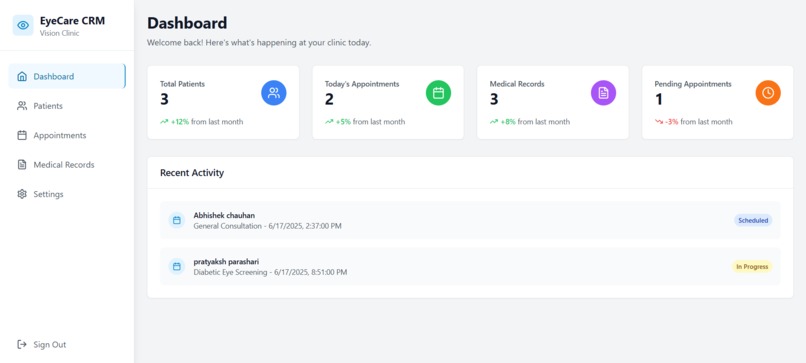Click the Vision Clinic subtitle
This screenshot has width=806, height=363.
coord(60,33)
